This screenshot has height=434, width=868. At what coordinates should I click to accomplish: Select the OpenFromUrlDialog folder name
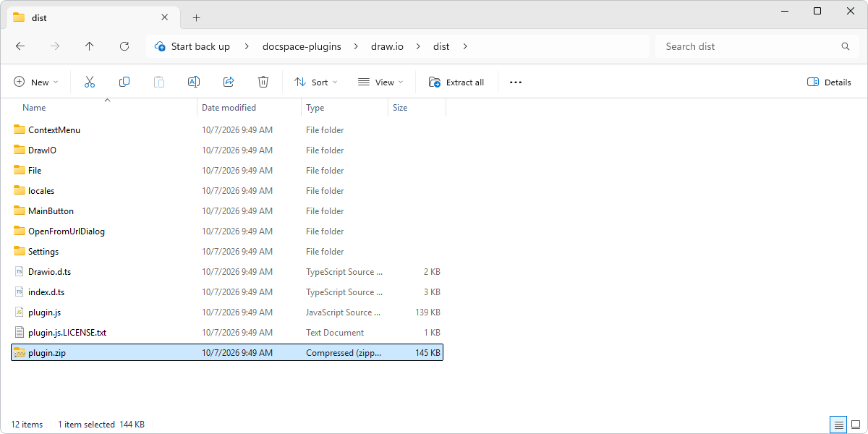(67, 231)
